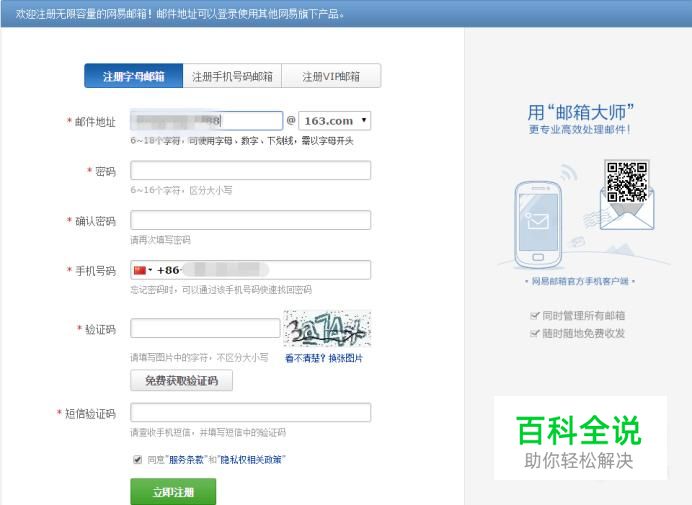
Task: Open the China flag country code selector
Action: 143,270
